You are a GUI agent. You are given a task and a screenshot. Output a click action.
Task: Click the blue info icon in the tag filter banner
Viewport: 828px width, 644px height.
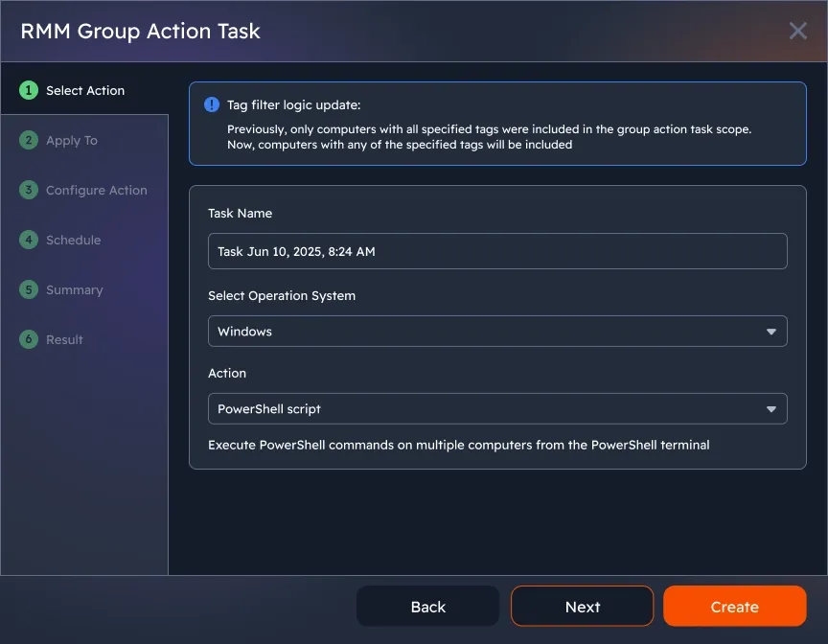tap(212, 104)
